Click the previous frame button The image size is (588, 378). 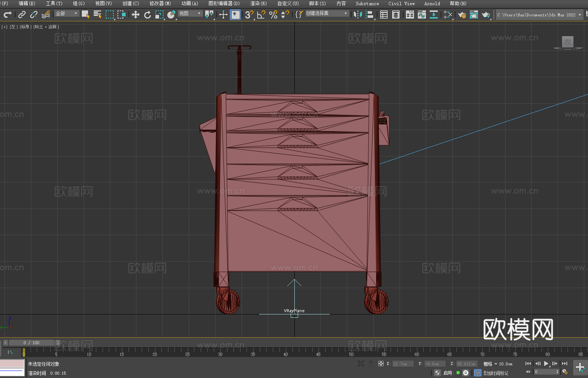point(537,364)
